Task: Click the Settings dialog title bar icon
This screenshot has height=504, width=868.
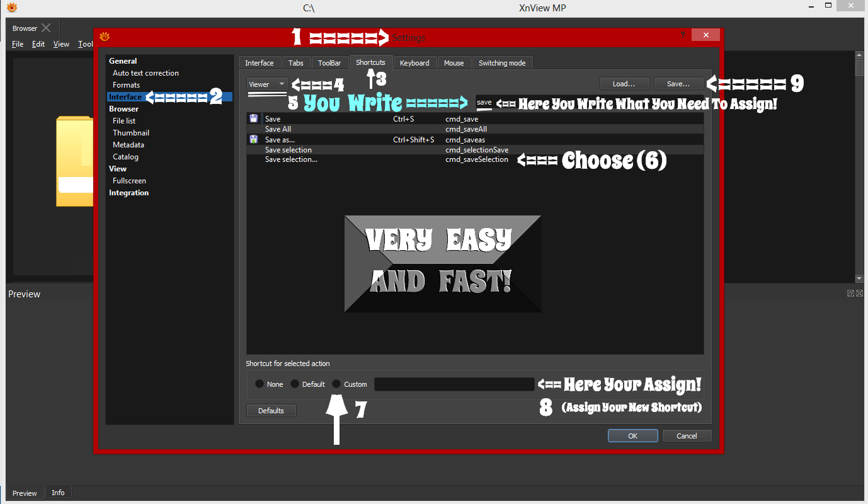Action: tap(105, 37)
